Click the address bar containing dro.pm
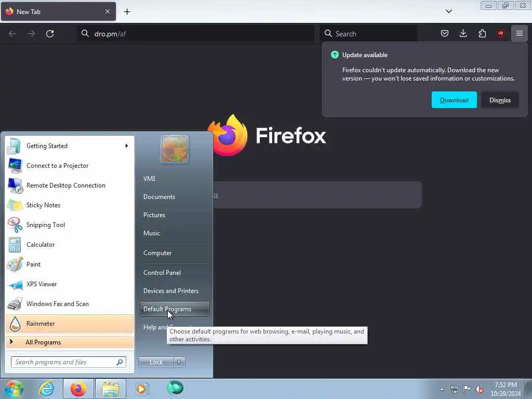The height and width of the screenshot is (399, 532). [x=195, y=34]
